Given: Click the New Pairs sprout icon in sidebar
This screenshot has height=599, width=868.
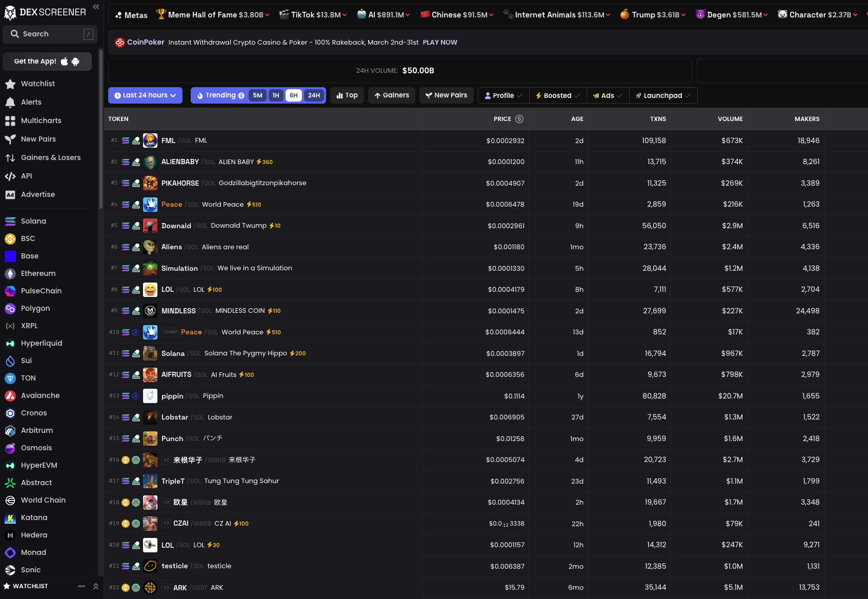Looking at the screenshot, I should point(10,139).
